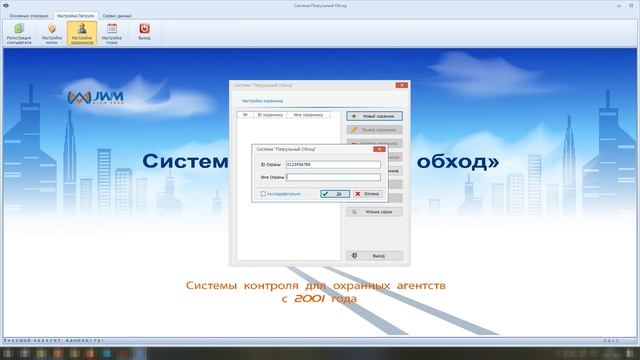This screenshot has width=640, height=360.
Task: Select the highlighted Настройка охранников guard icon
Action: coord(82,33)
